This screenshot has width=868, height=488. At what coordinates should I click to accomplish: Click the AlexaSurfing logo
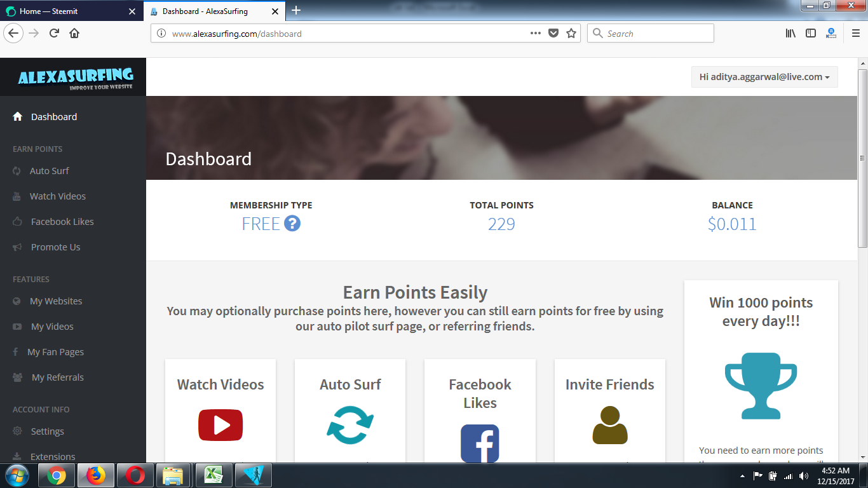[x=76, y=78]
